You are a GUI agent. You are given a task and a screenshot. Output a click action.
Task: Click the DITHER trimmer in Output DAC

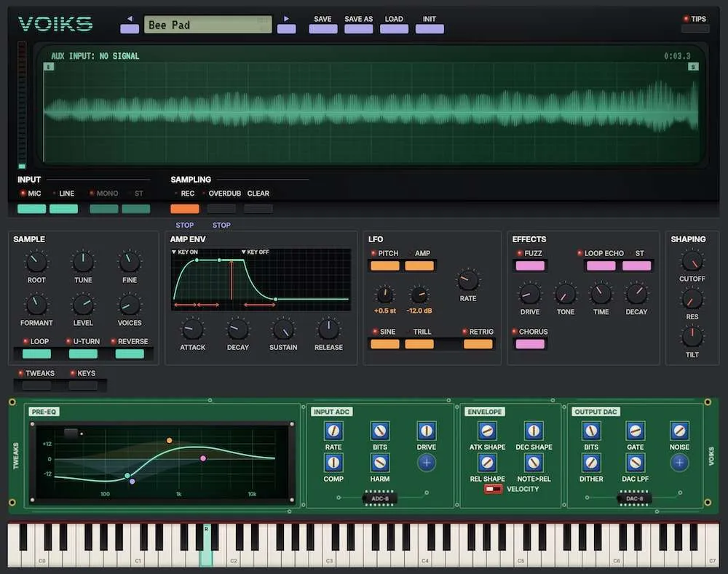coord(591,463)
